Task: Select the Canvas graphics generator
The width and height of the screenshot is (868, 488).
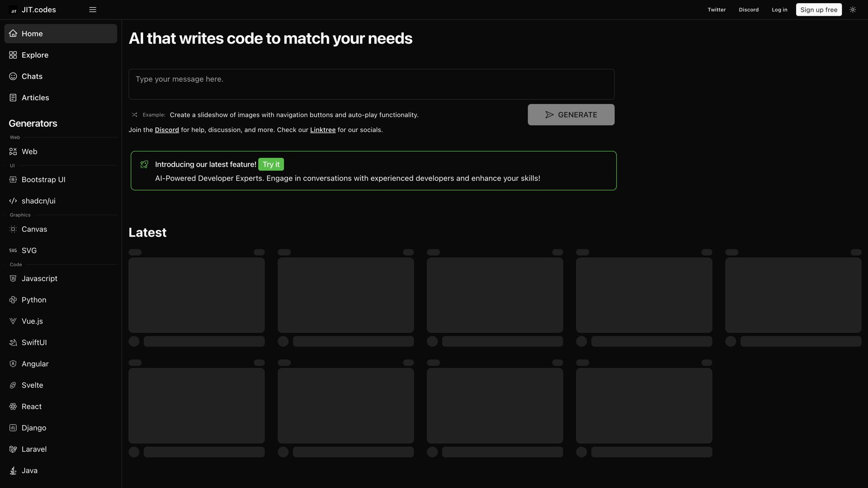Action: point(34,229)
